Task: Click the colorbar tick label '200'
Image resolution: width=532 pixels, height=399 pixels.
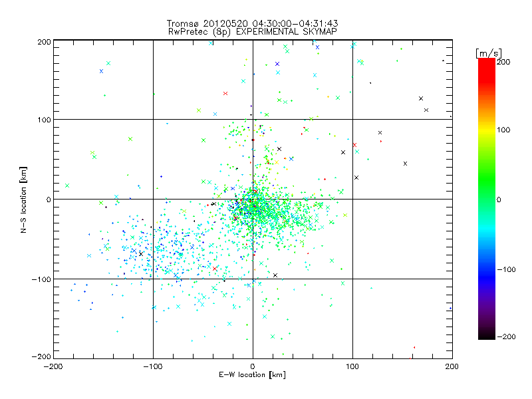Action: point(503,62)
